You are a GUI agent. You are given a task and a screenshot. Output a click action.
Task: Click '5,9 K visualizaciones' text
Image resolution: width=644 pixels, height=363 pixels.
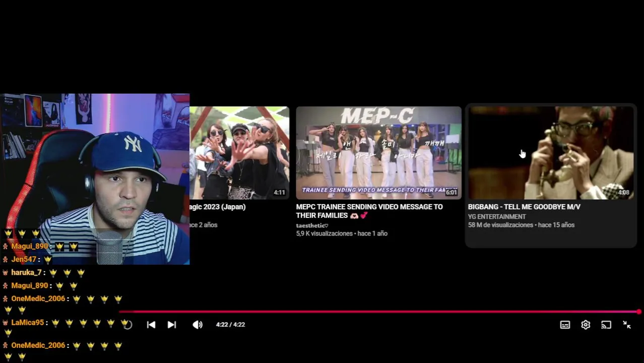coord(324,233)
